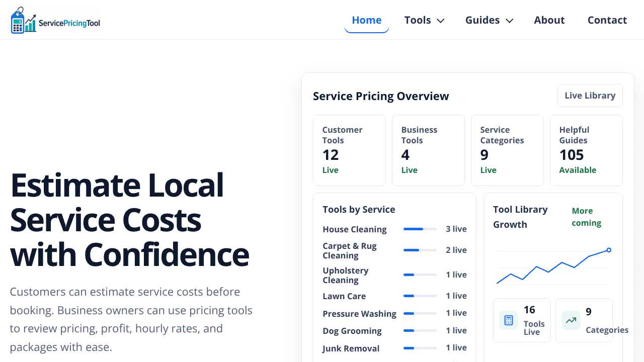The height and width of the screenshot is (362, 644).
Task: Click the Pressure Washing progress bar
Action: [x=420, y=313]
